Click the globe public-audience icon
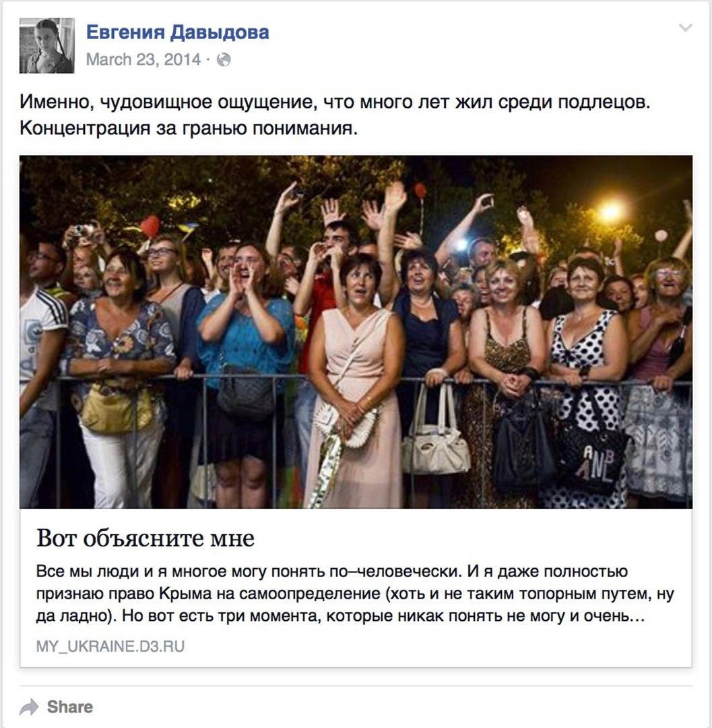 [x=224, y=60]
